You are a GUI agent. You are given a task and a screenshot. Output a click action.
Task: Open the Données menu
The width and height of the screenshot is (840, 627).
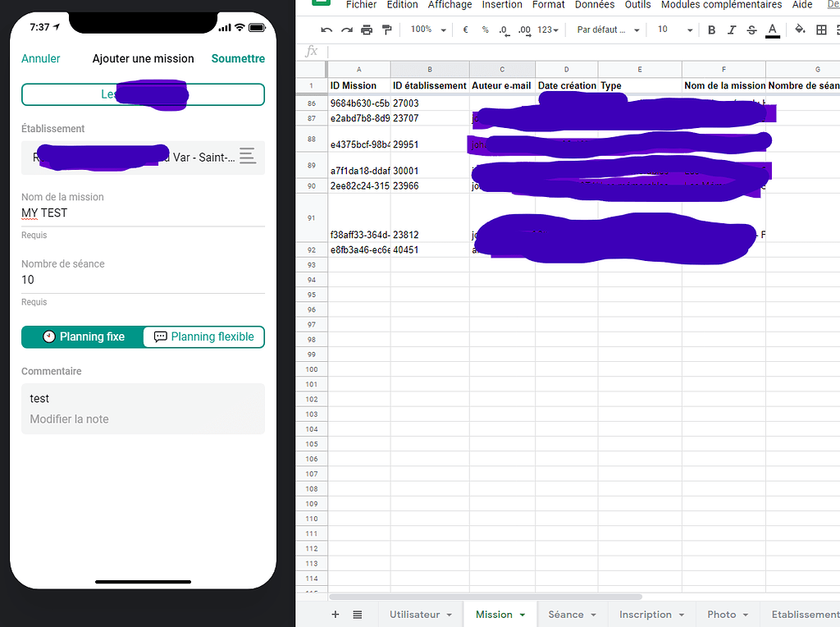(x=594, y=6)
